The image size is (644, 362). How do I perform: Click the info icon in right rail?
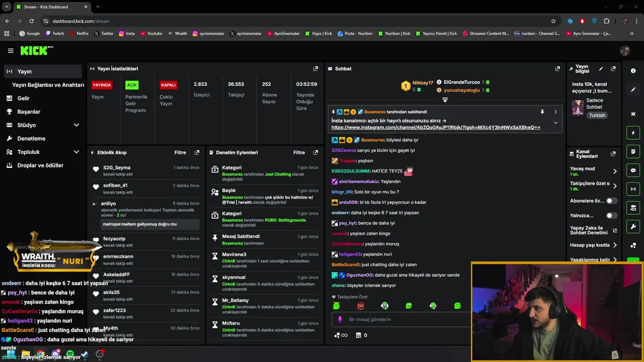click(633, 71)
